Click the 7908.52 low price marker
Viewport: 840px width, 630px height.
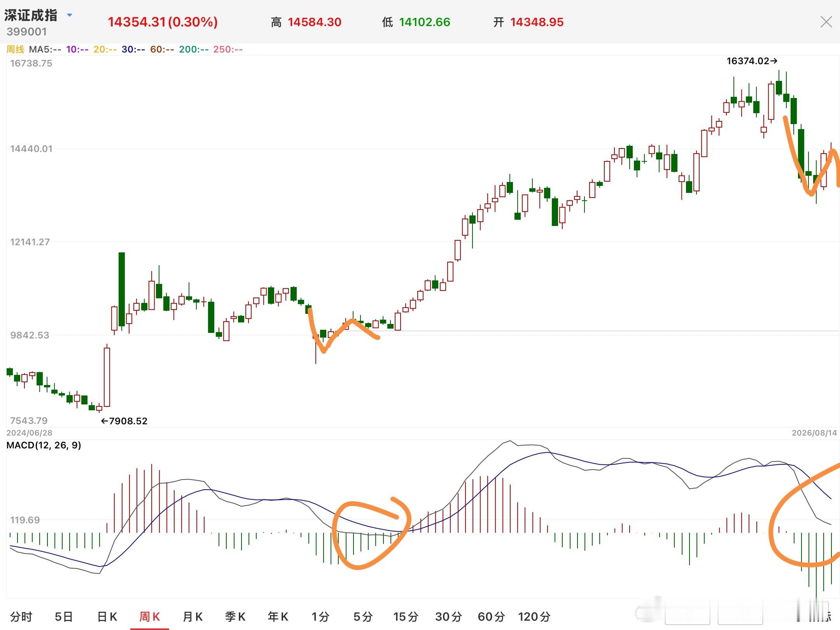[124, 421]
